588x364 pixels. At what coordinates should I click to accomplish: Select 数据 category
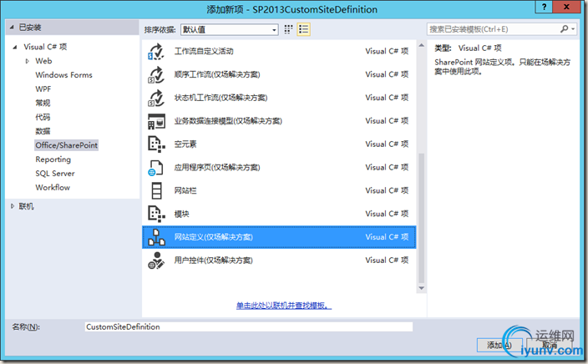(x=43, y=131)
